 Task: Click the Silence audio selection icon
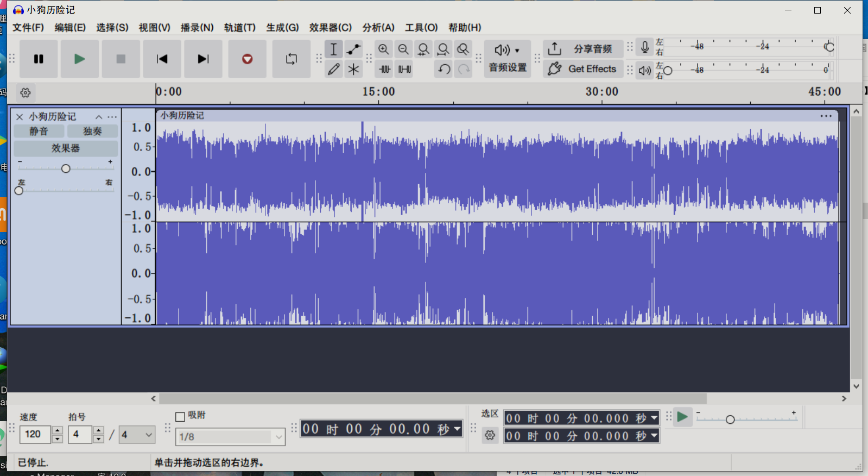[404, 69]
